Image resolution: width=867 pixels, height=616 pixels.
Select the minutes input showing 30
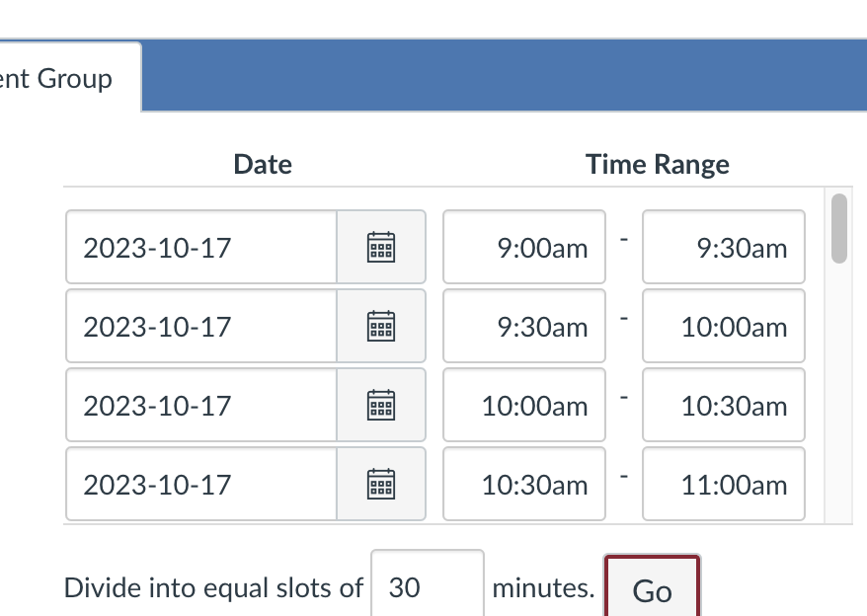point(427,586)
